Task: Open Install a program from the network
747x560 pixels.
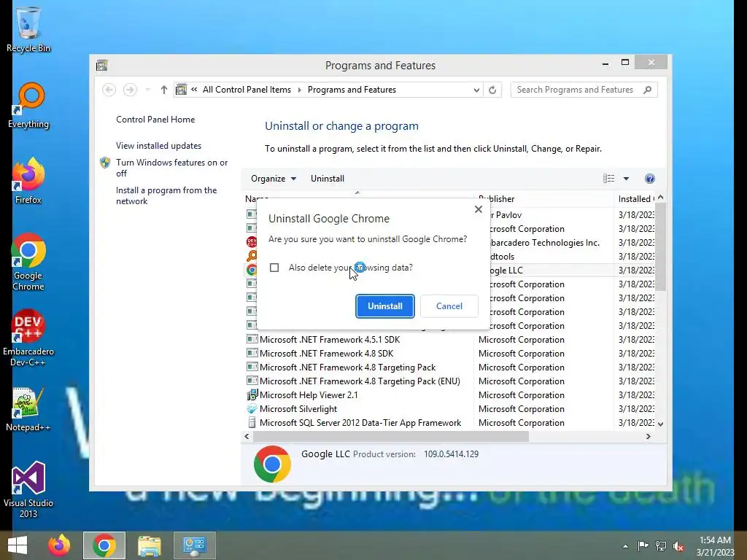Action: point(166,195)
